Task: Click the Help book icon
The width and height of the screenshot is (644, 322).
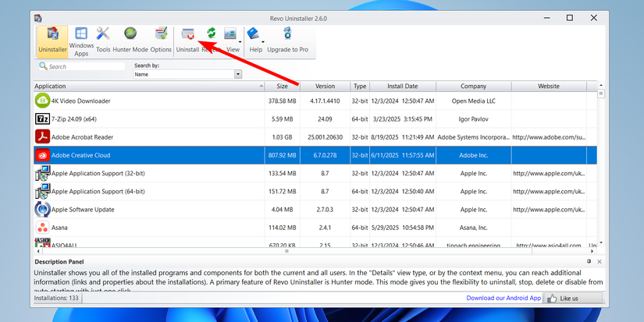Action: [x=254, y=34]
